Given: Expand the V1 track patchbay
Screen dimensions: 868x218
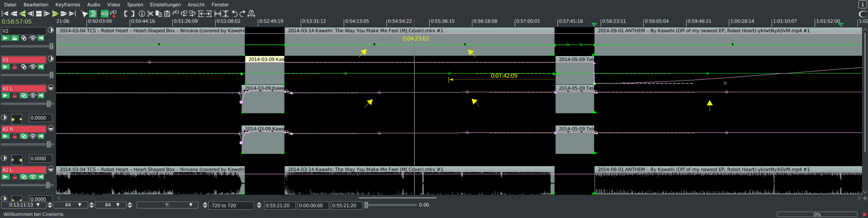Looking at the screenshot, I should pyautogui.click(x=51, y=59).
